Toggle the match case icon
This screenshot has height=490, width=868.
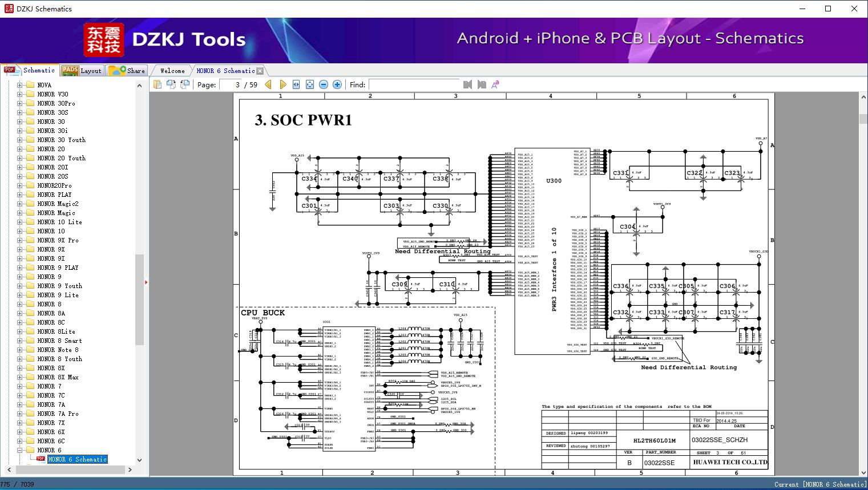tap(495, 84)
